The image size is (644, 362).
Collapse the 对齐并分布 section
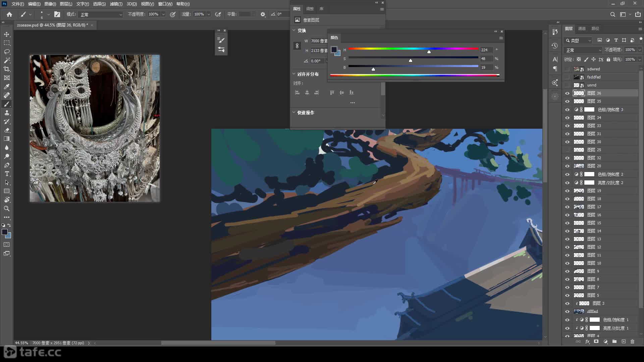pos(294,74)
